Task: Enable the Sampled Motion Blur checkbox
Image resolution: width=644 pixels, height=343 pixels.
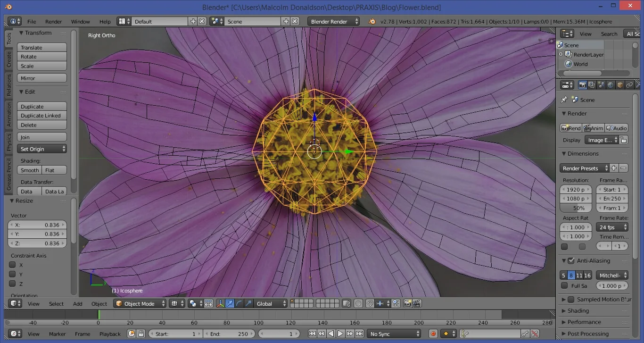Action: click(570, 299)
